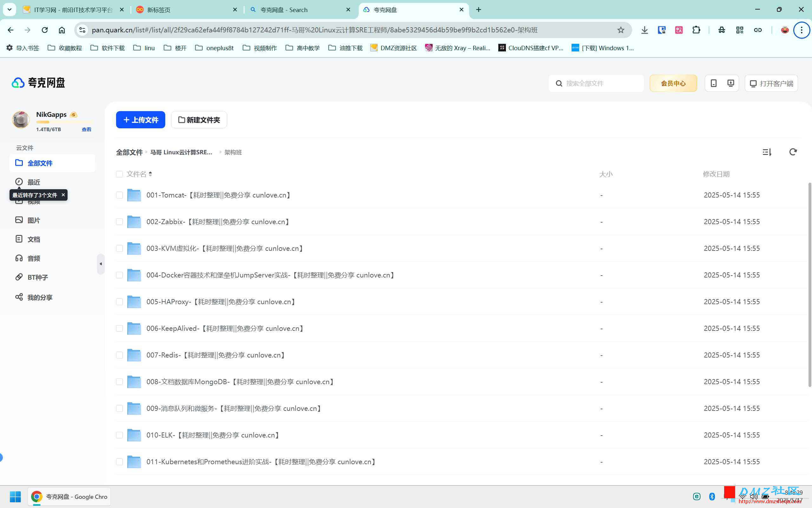This screenshot has width=812, height=508.
Task: Check the 005-HAProxy folder checkbox
Action: (119, 301)
